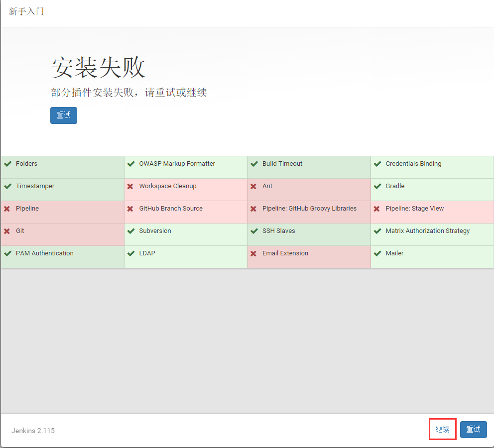Click the red X for Email Extension
This screenshot has width=494, height=448.
pyautogui.click(x=253, y=253)
